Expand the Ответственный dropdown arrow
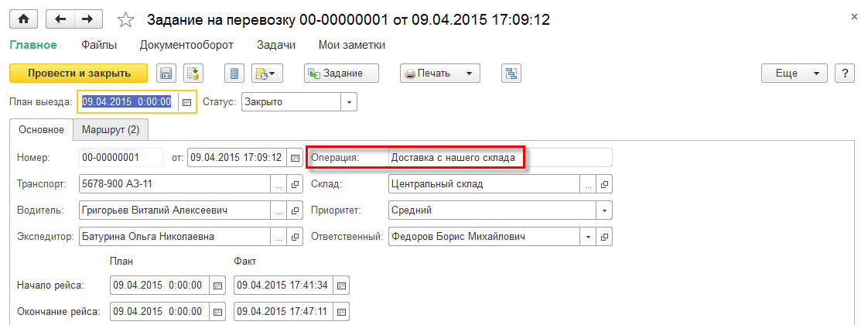Screen dimensions: 868x325 point(589,237)
